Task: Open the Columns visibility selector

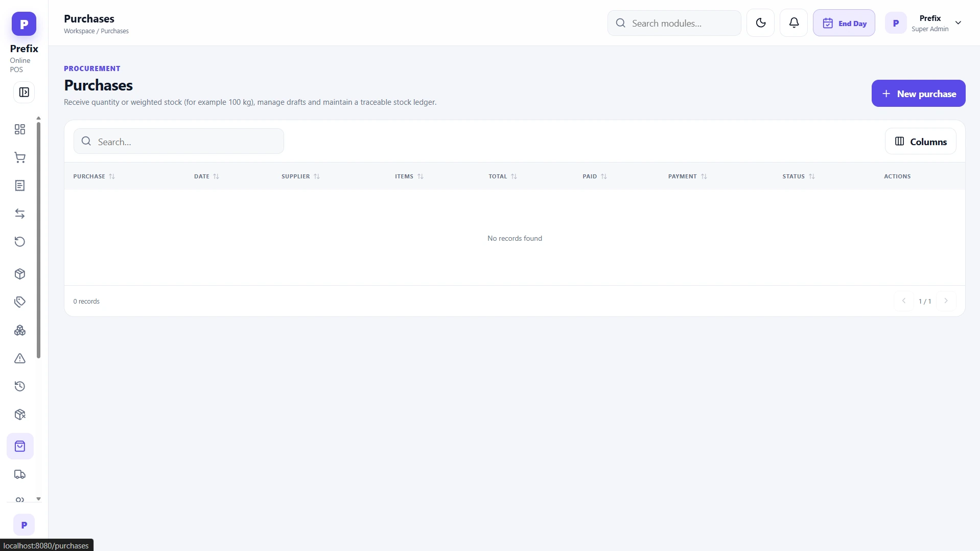Action: [x=920, y=142]
